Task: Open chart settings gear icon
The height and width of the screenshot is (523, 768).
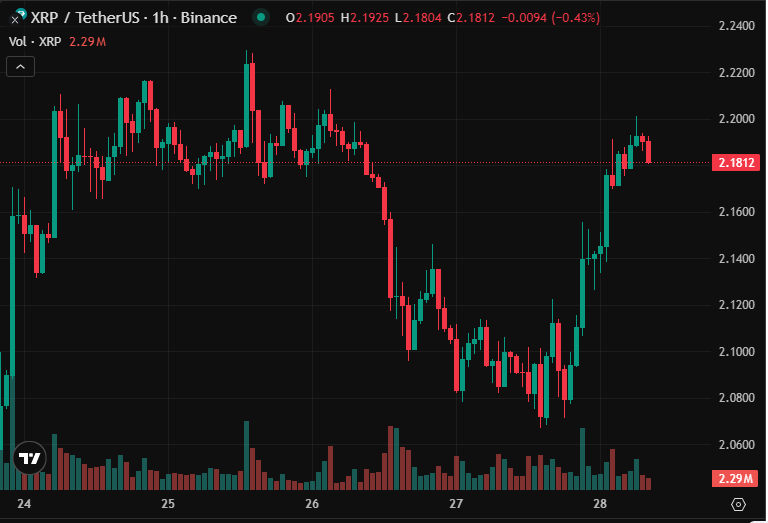Action: click(x=738, y=504)
